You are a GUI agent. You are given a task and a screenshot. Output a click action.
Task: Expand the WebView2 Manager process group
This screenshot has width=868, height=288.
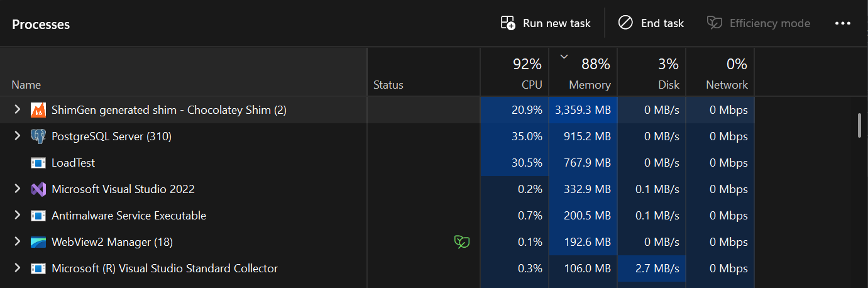(x=18, y=242)
